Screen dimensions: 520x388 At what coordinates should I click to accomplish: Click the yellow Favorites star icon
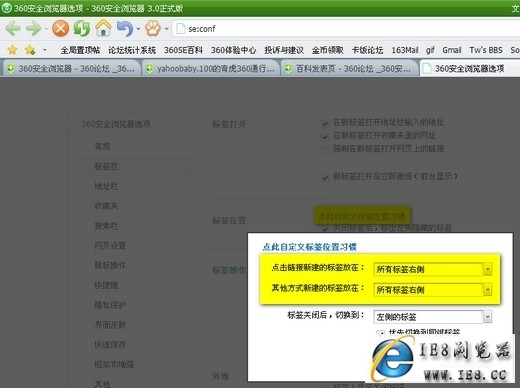pos(12,50)
